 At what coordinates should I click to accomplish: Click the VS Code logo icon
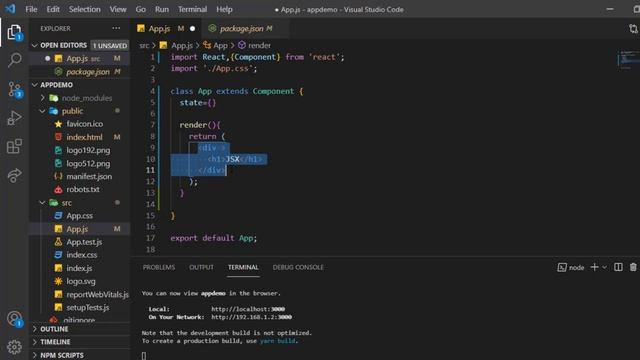(x=10, y=9)
